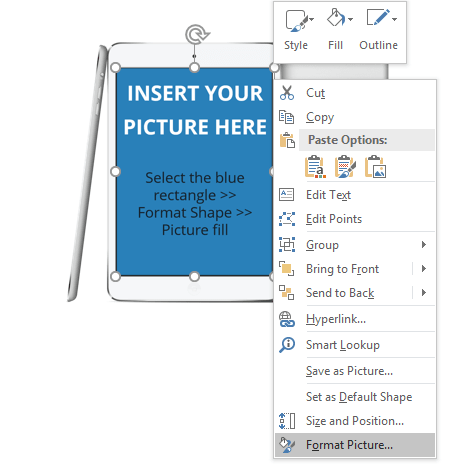Expand the Send to Back submenu arrow

click(x=424, y=293)
